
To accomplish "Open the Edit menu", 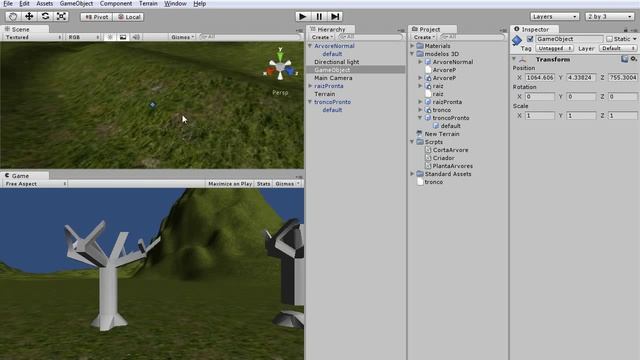I will coord(24,4).
